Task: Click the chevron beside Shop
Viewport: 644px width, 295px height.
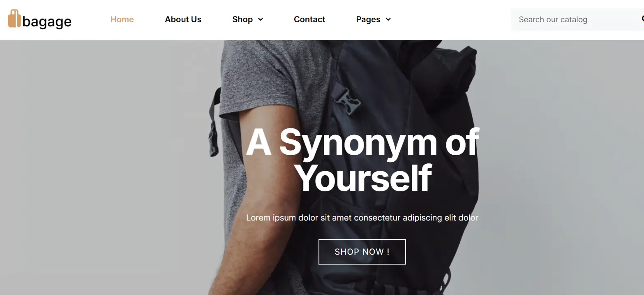Action: pos(260,19)
